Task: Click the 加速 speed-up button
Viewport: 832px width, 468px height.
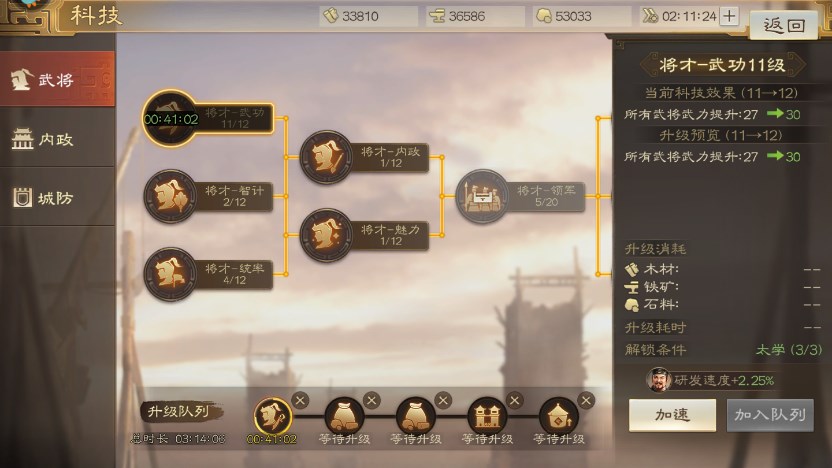Action: pos(672,415)
